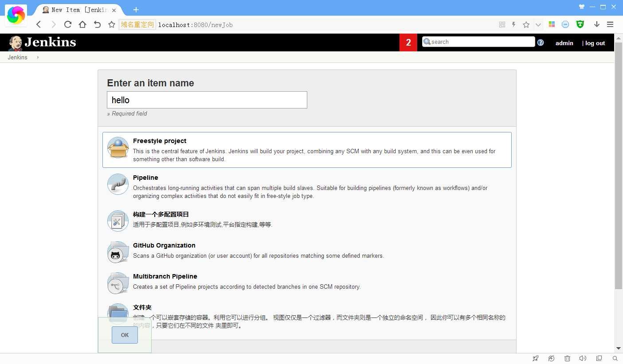Click the window split icon in status bar

(x=599, y=358)
